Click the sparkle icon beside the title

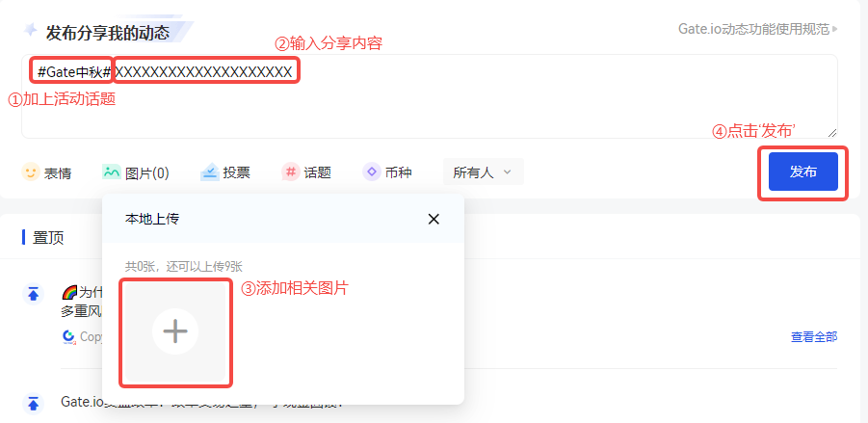30,30
